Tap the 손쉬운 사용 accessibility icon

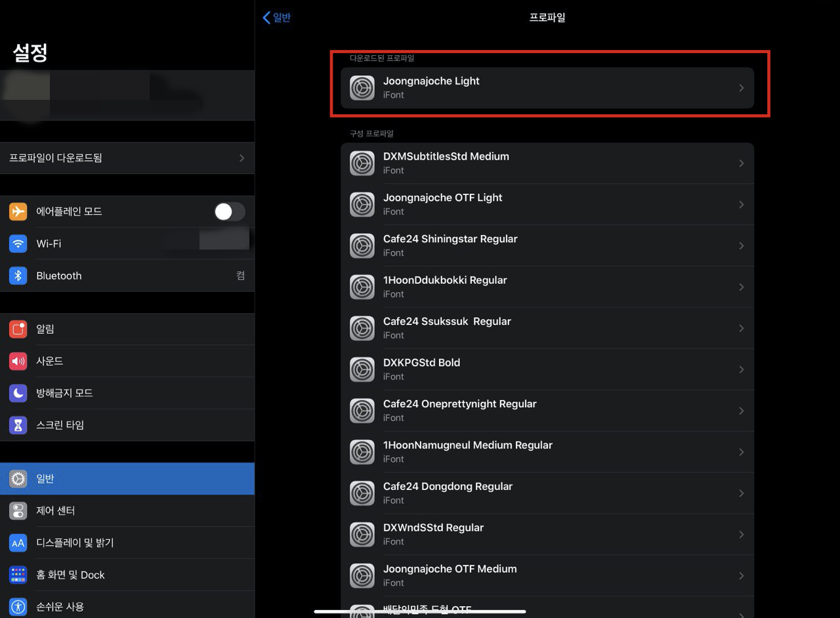tap(18, 607)
